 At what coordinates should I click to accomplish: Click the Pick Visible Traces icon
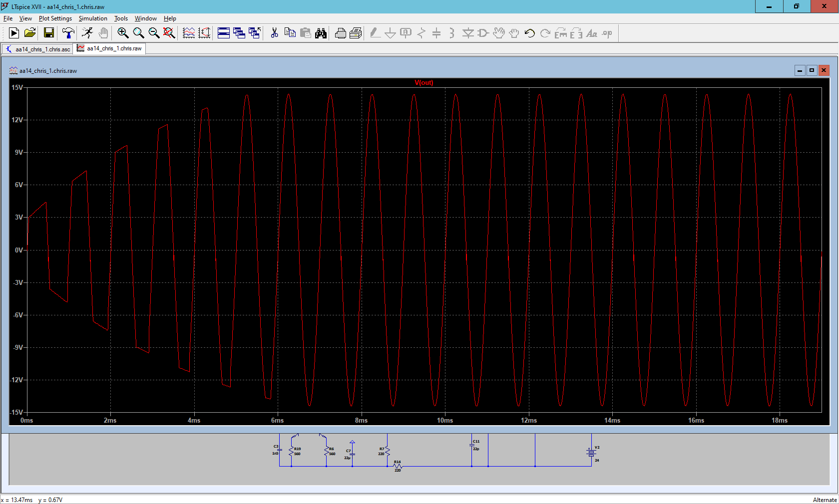tap(189, 33)
